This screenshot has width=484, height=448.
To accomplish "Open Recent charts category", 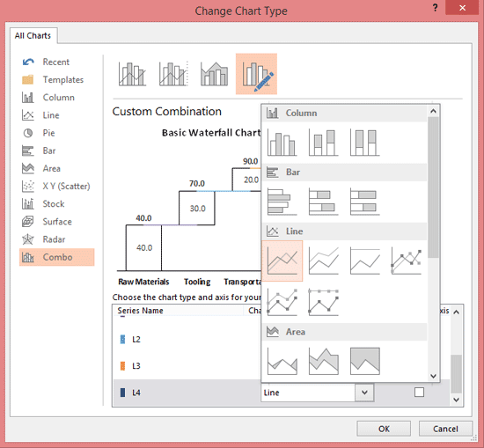I will (x=57, y=62).
